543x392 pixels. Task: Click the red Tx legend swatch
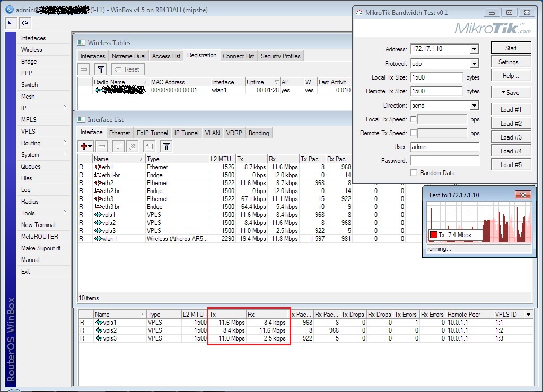(433, 235)
